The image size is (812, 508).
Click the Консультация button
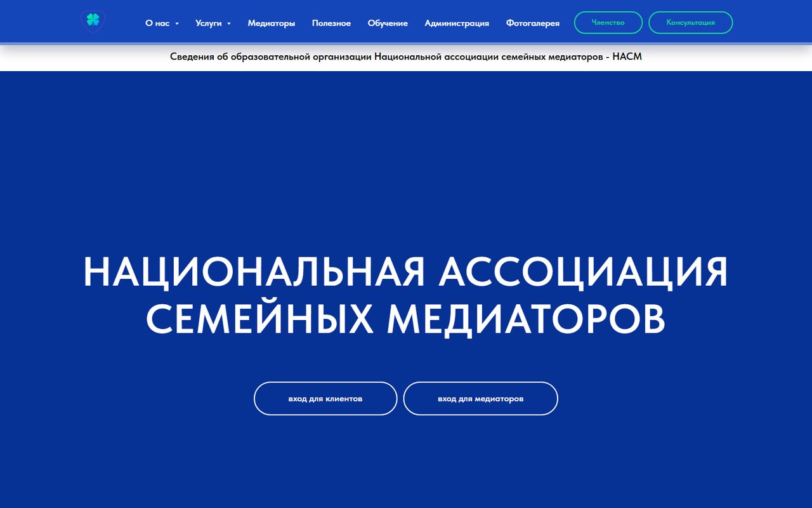pyautogui.click(x=691, y=22)
